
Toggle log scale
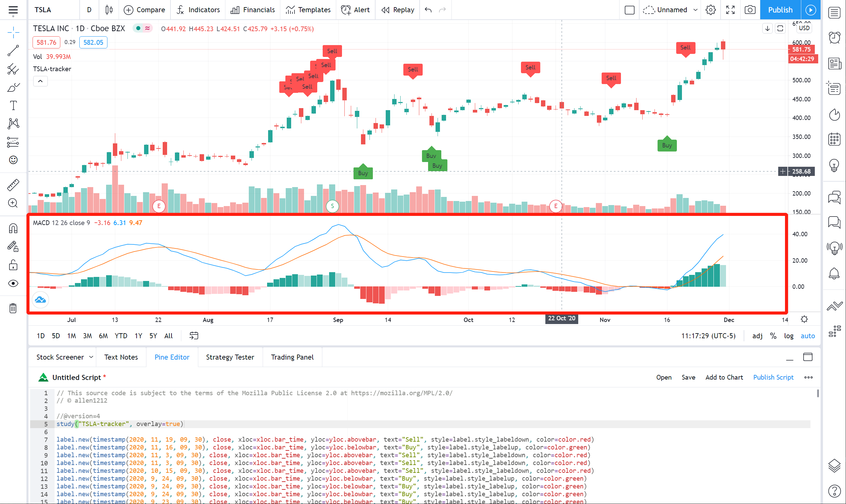tap(788, 336)
